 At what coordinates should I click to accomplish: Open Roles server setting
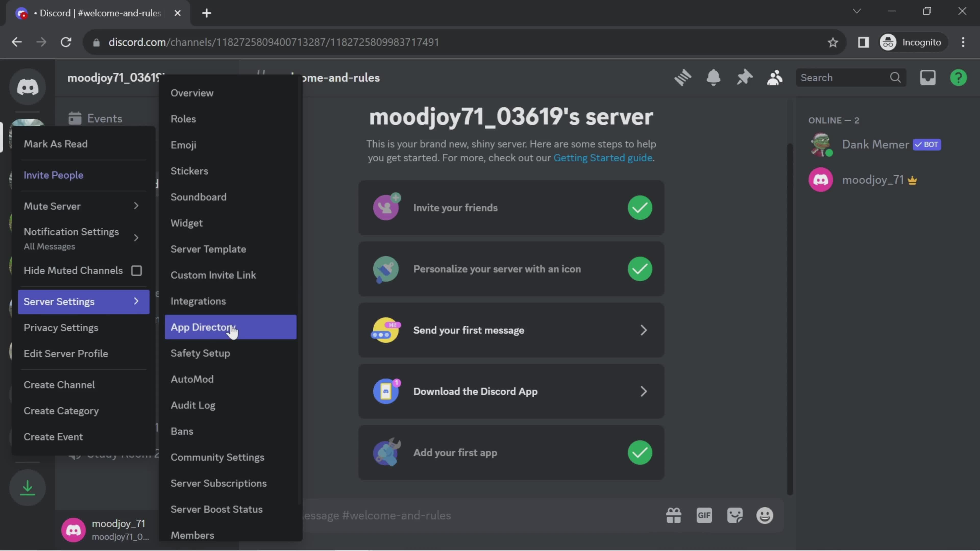[230, 119]
